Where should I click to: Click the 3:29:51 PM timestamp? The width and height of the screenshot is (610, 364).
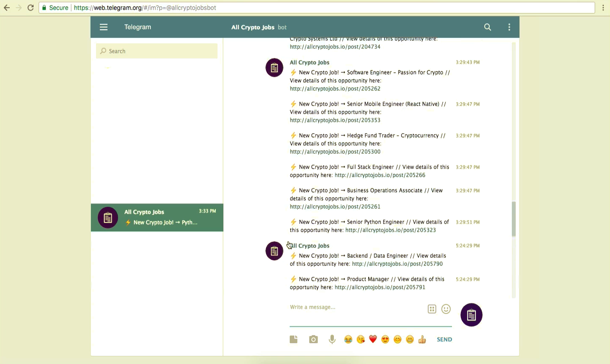[x=468, y=222]
